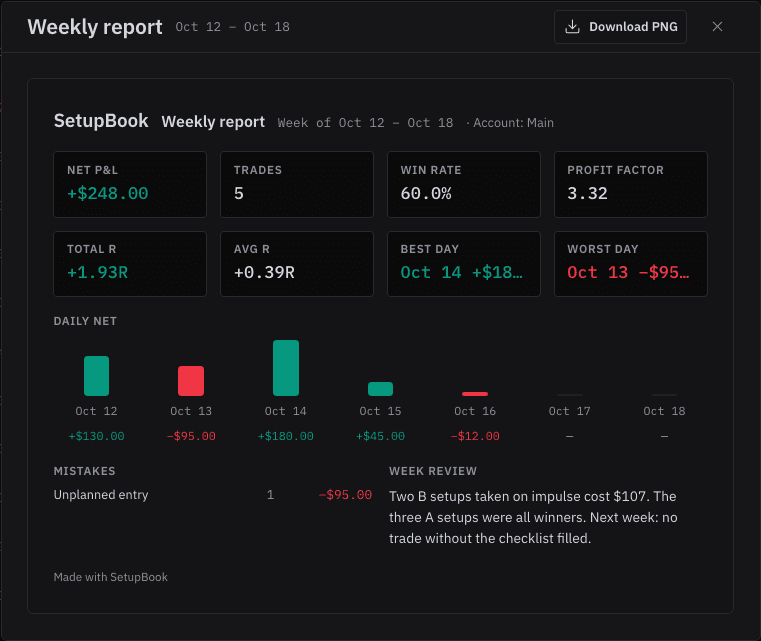
Task: Select the WIN RATE card
Action: (463, 184)
